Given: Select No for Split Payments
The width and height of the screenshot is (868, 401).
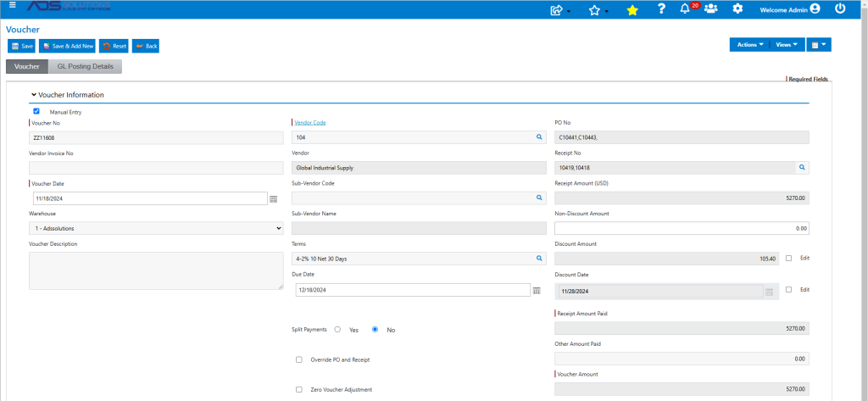Looking at the screenshot, I should coord(375,329).
